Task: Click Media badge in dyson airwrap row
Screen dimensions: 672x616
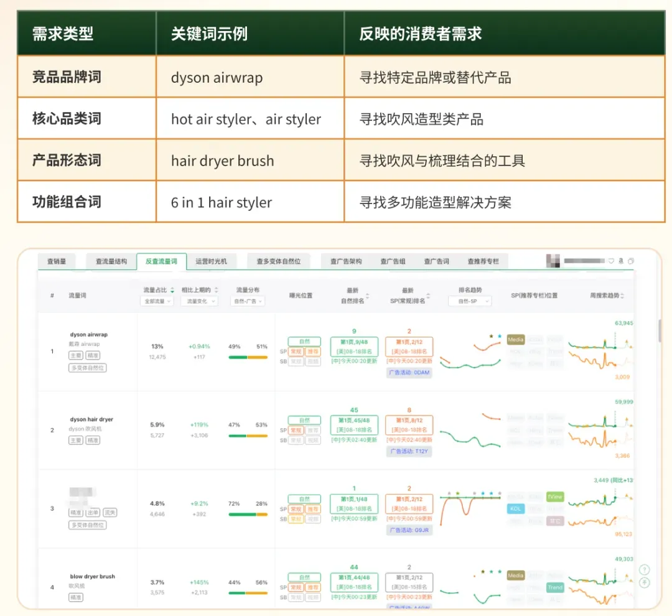Action: (516, 340)
